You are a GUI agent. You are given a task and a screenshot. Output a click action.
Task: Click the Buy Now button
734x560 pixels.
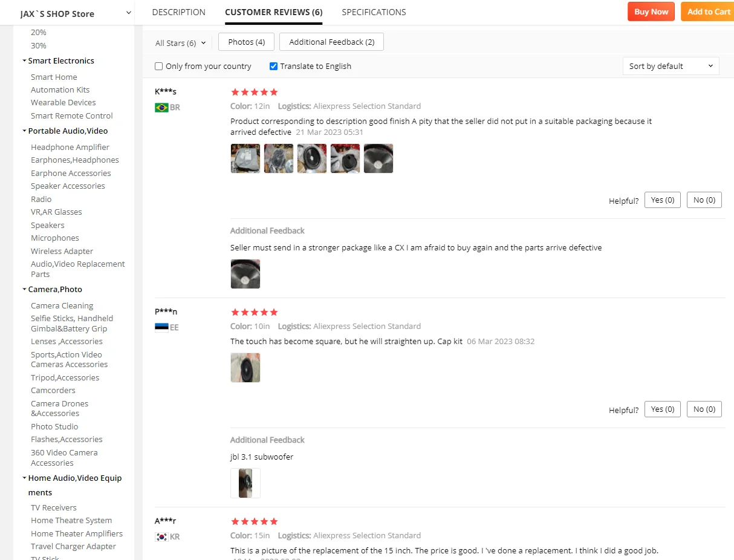651,11
